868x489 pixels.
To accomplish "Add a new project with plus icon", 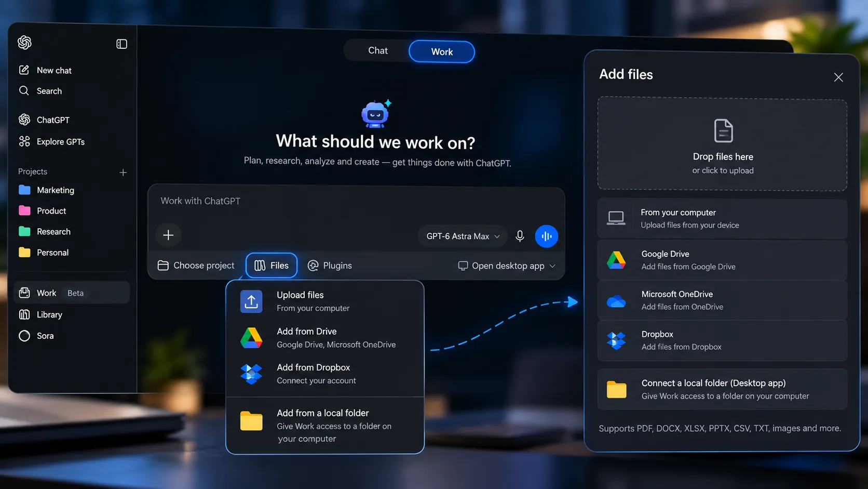I will point(123,172).
